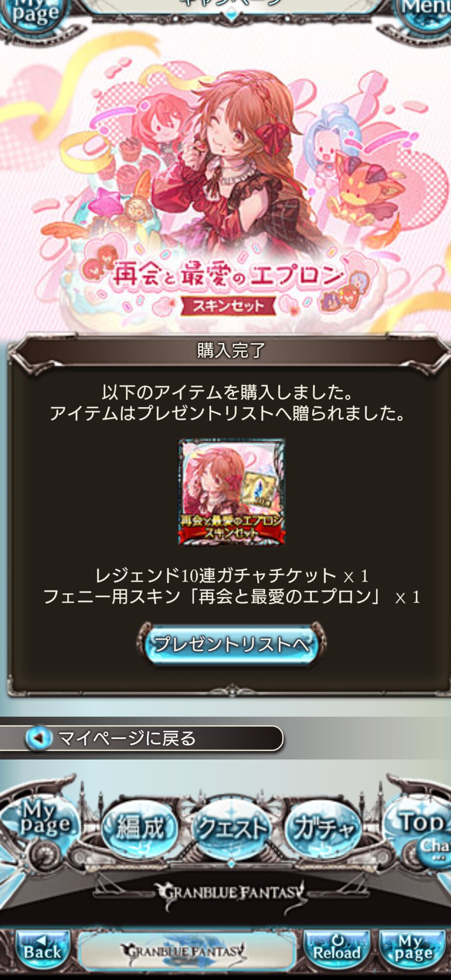Go back via マイページに戻る link
The height and width of the screenshot is (980, 451).
pyautogui.click(x=141, y=738)
